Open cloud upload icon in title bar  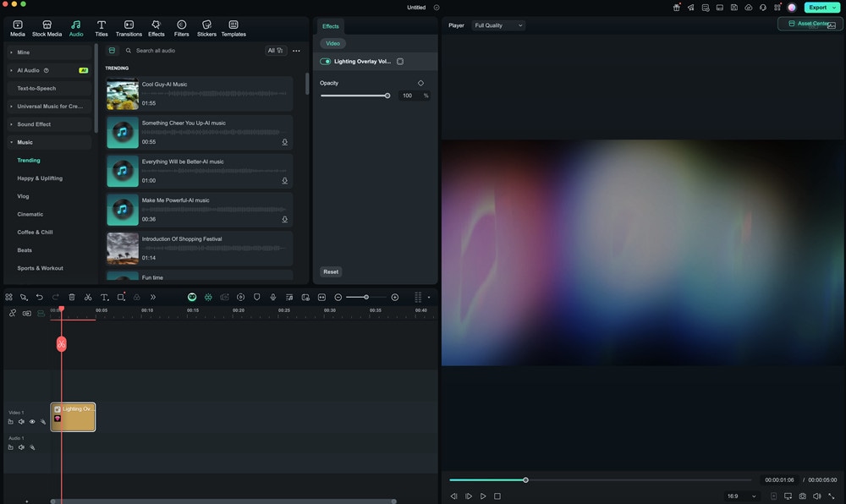[x=749, y=8]
